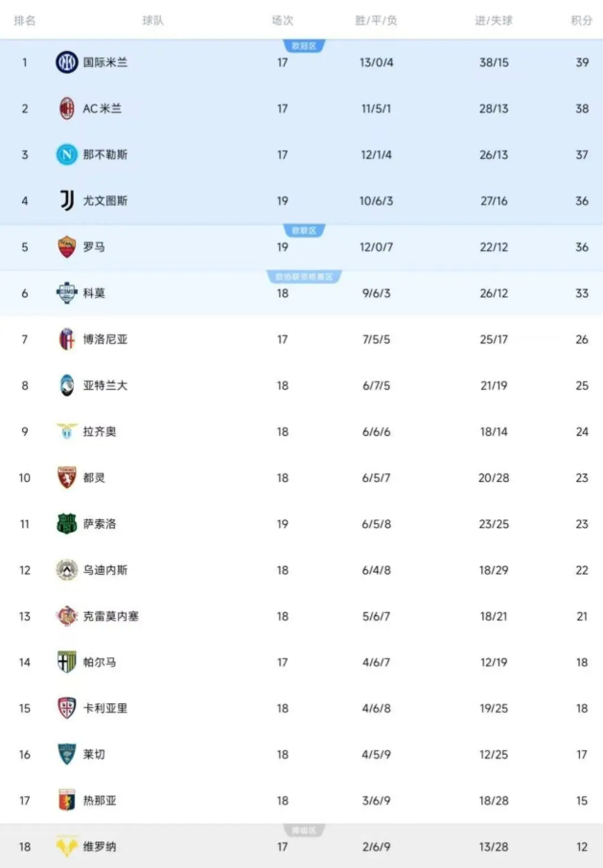Screen dimensions: 603x868
Task: Click the Parma cross shield logo
Action: pos(66,662)
